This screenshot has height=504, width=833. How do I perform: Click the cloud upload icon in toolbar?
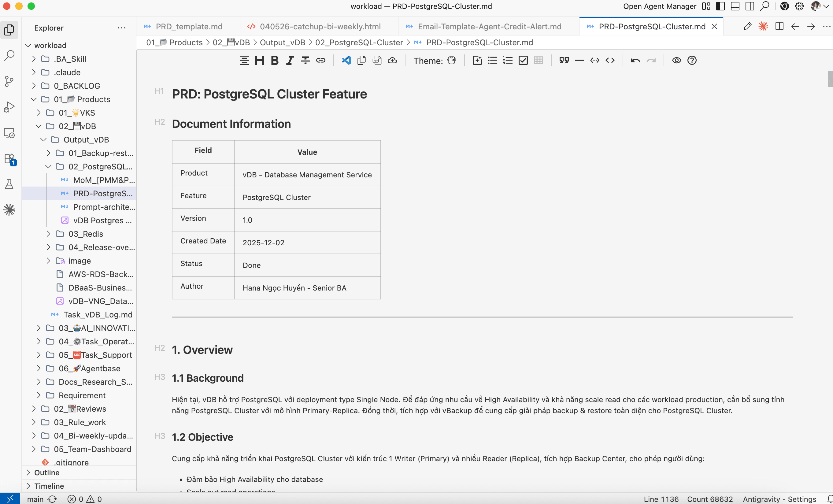coord(392,61)
